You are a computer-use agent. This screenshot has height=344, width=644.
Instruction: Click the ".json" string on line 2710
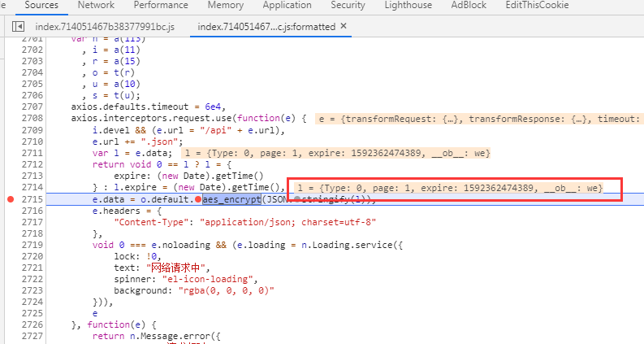162,142
